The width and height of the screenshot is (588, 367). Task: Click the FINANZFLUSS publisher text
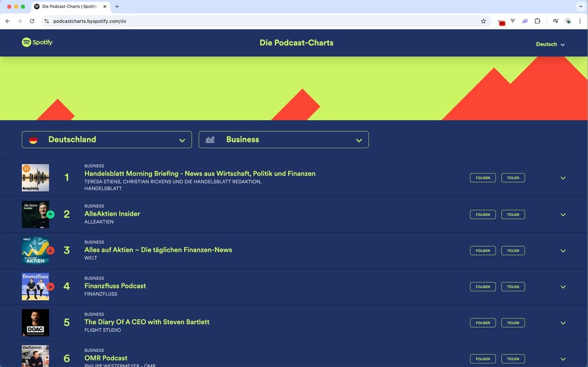click(x=100, y=294)
